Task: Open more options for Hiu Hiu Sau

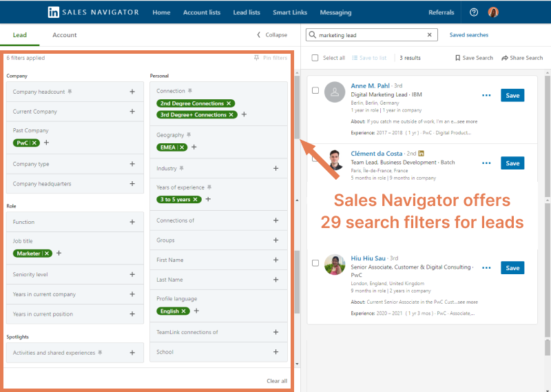Action: click(486, 268)
